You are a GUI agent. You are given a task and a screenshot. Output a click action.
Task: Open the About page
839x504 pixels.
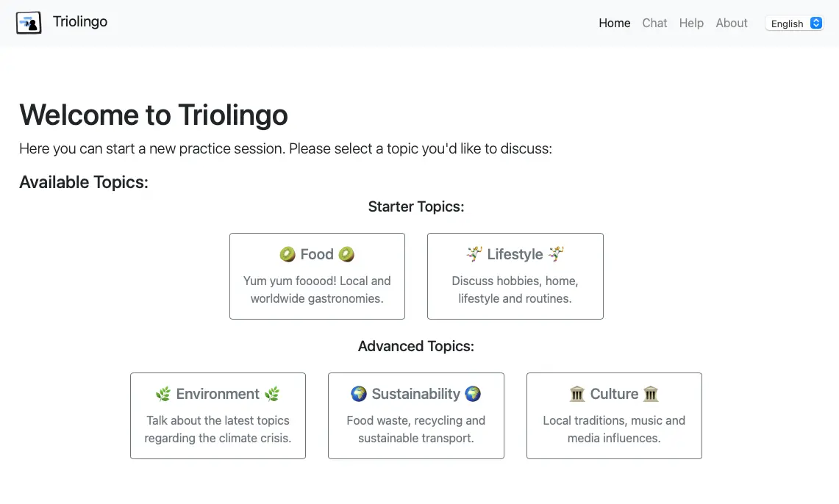click(x=731, y=23)
